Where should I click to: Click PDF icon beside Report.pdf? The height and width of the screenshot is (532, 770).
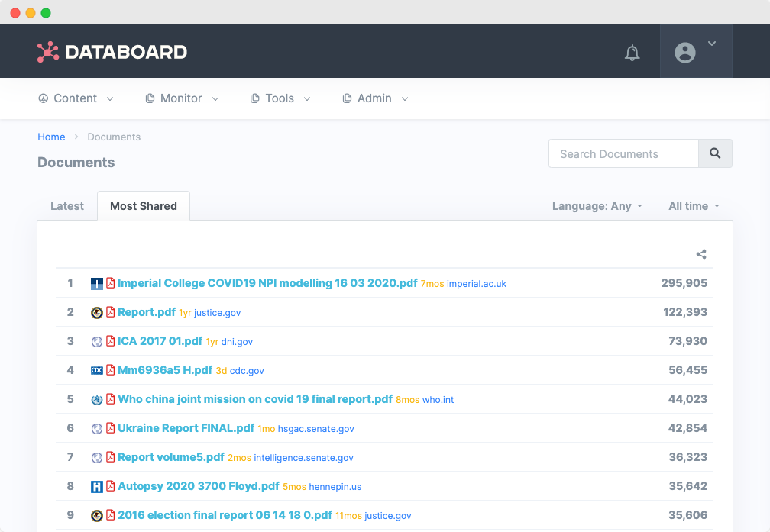[x=111, y=312]
